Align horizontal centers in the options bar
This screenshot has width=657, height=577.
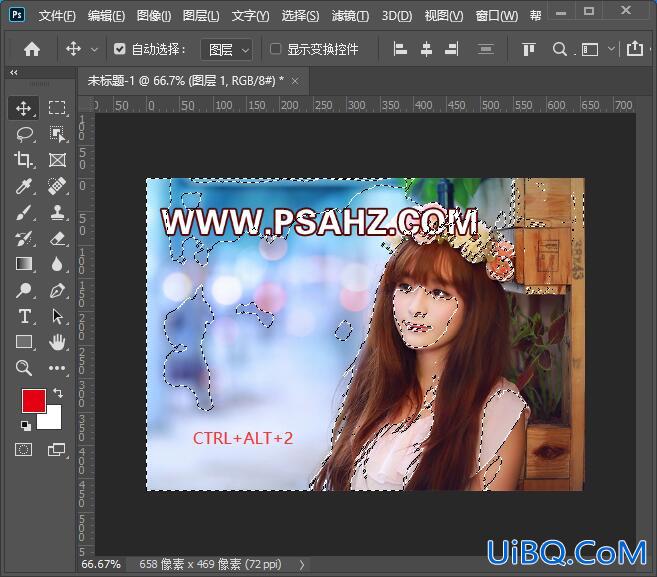pyautogui.click(x=426, y=49)
